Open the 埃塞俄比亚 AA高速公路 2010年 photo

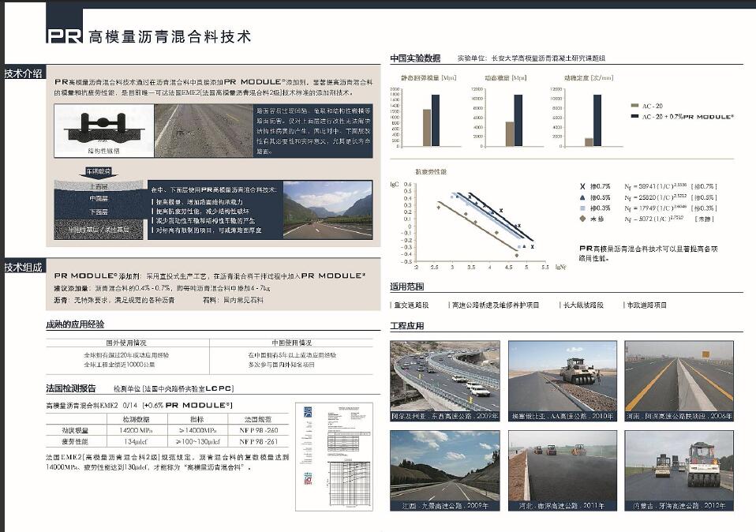[x=563, y=380]
